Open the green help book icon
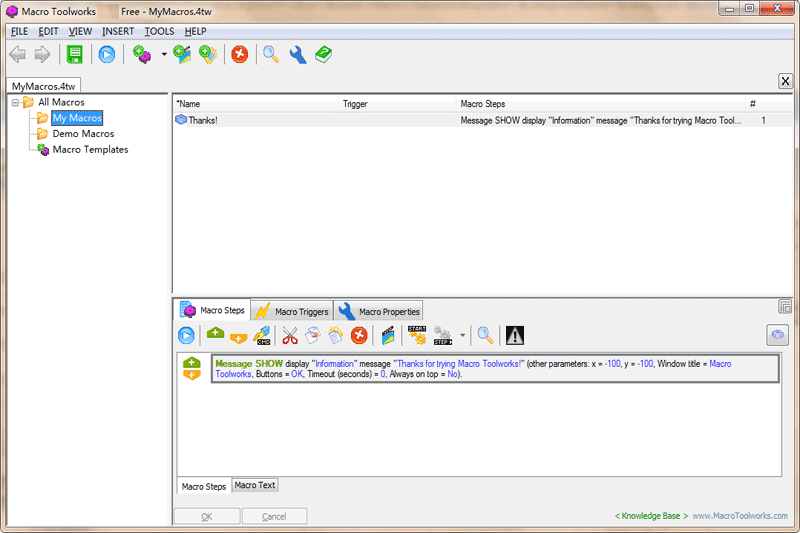This screenshot has width=800, height=533. tap(323, 54)
